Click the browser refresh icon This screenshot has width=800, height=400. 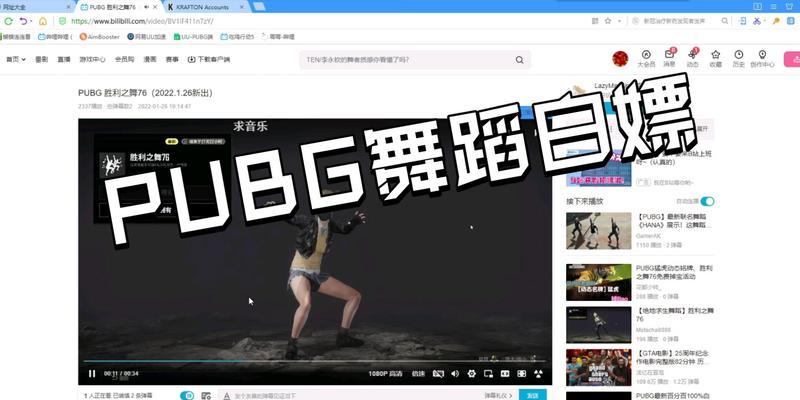pos(8,21)
